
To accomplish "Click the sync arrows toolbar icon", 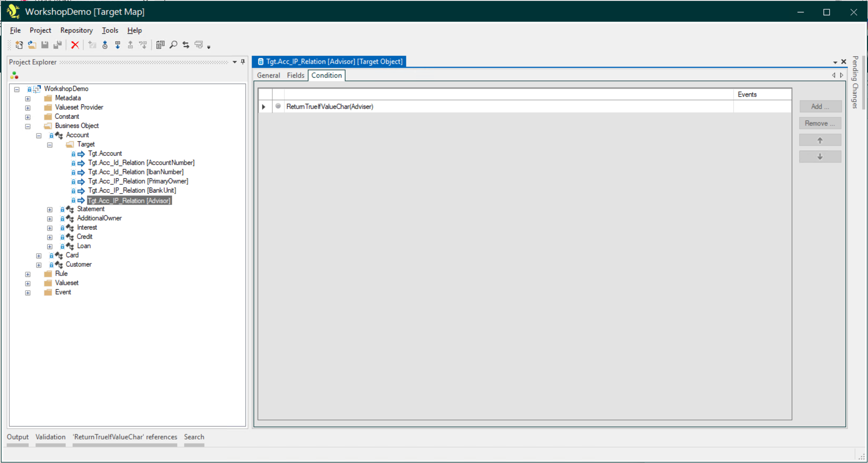I will coord(185,44).
